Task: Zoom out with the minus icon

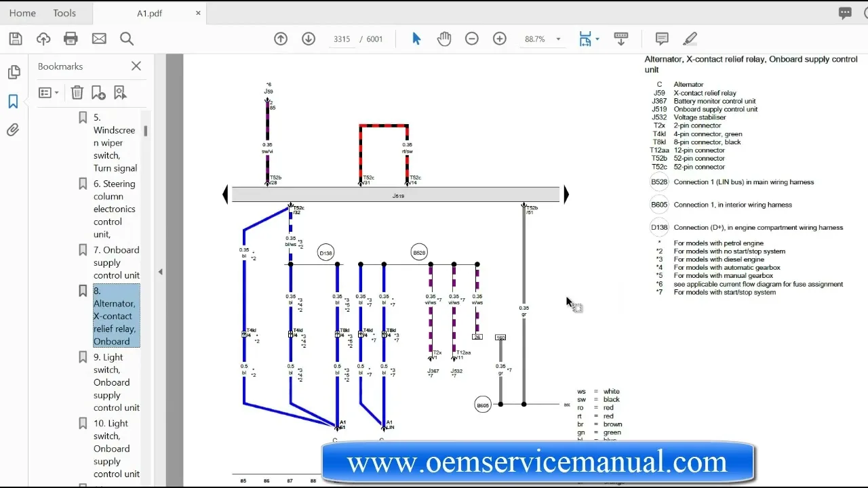Action: [x=472, y=39]
